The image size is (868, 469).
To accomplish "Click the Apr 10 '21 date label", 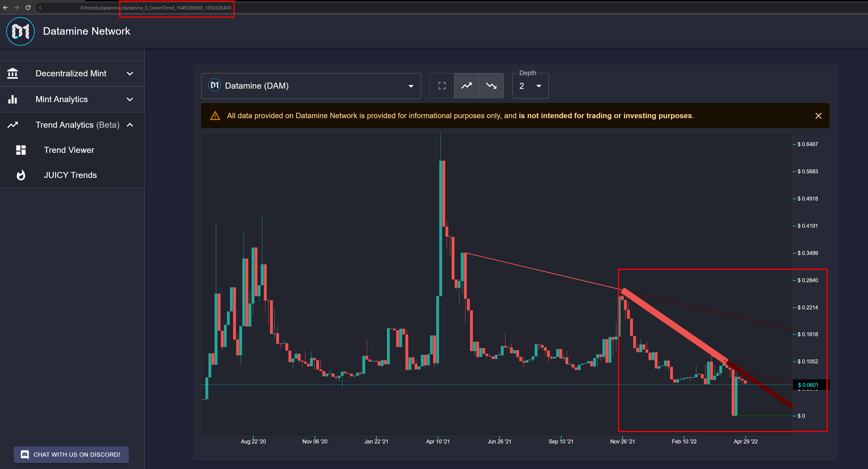I will (438, 441).
